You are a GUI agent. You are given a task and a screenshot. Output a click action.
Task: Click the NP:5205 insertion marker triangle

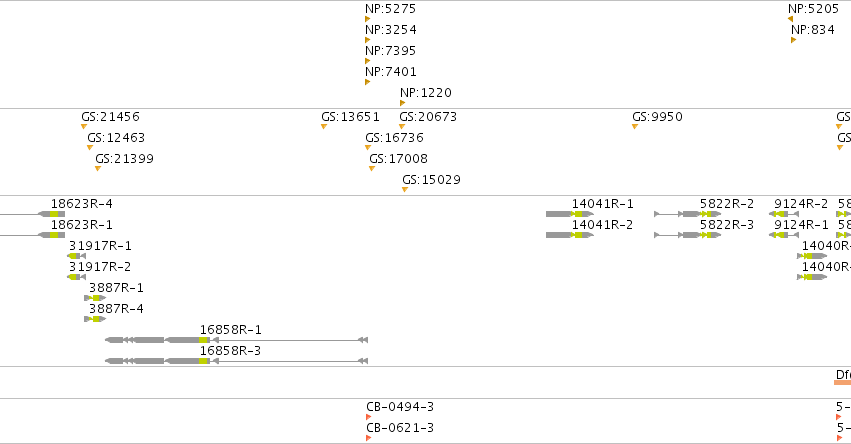(x=790, y=19)
